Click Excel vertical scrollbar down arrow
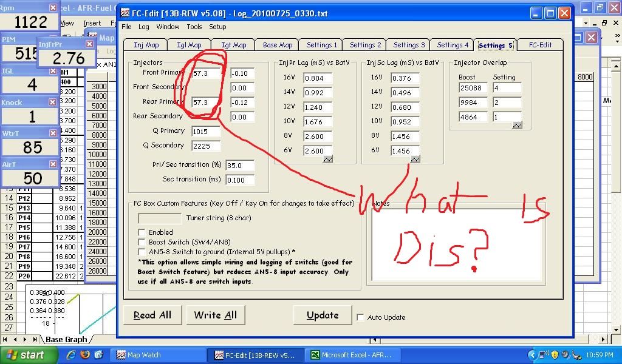Screen dimensions: 622x364 pos(616,329)
